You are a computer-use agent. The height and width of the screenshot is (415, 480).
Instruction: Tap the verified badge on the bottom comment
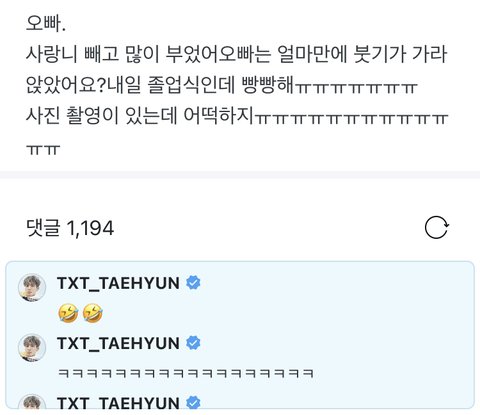tap(193, 402)
